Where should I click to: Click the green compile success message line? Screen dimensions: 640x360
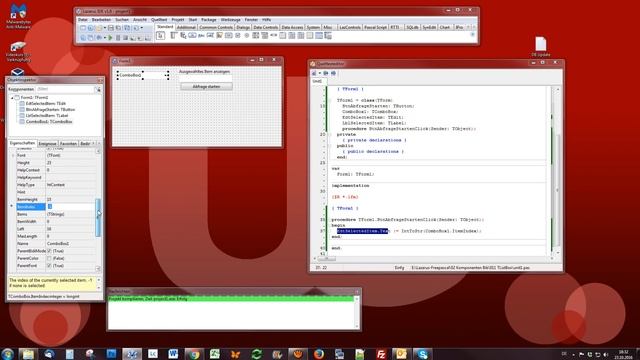[231, 299]
